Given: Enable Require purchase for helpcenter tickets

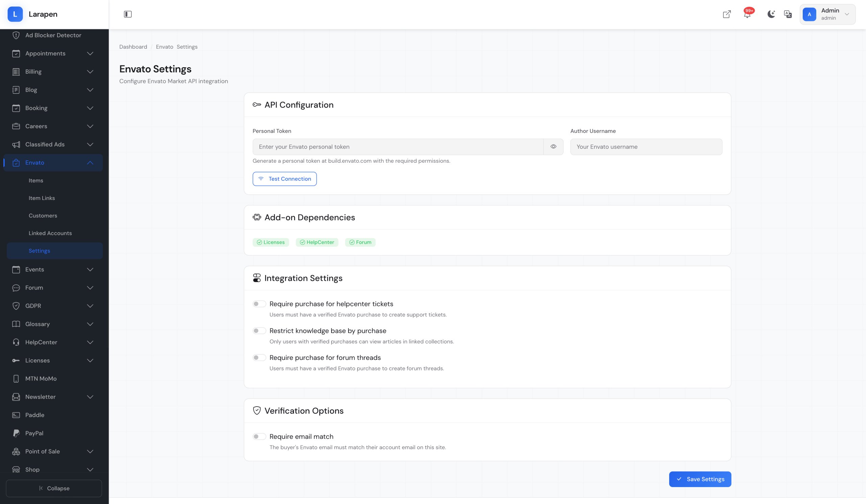Looking at the screenshot, I should (259, 304).
